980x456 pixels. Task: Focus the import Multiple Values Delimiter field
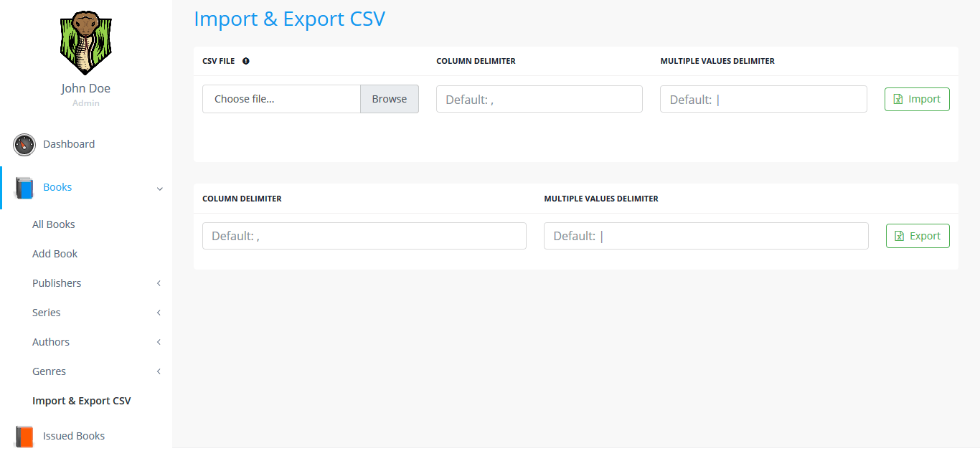(x=763, y=100)
